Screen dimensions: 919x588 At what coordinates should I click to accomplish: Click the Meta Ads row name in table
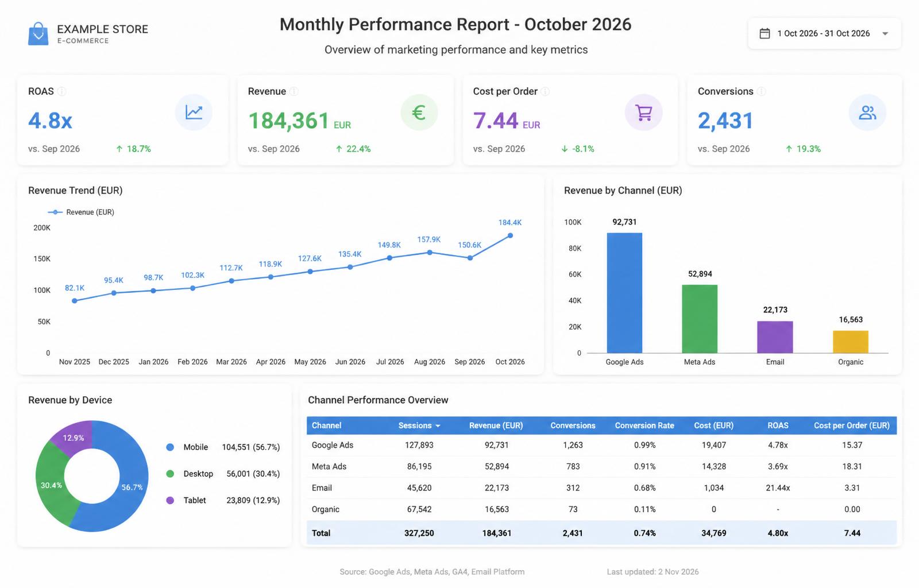329,466
